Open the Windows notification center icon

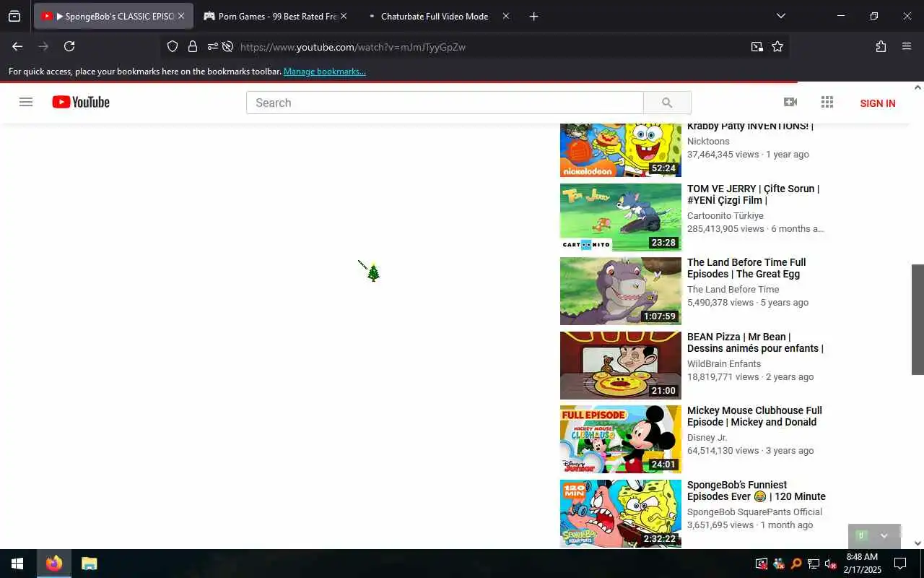pos(900,564)
